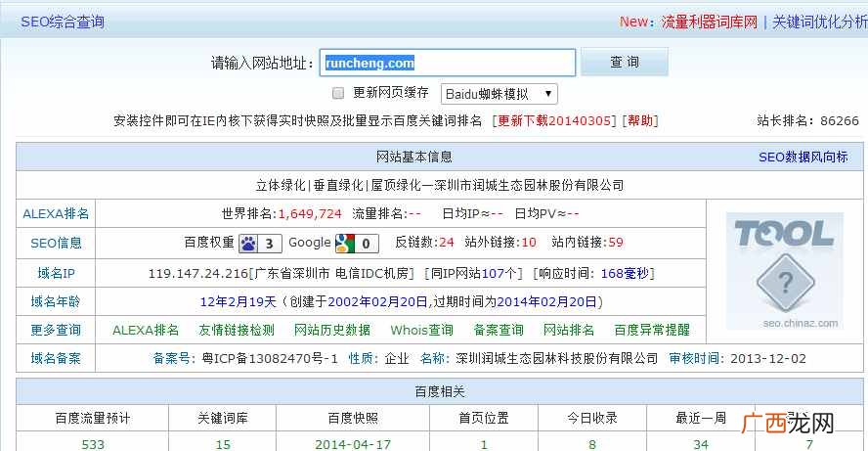Click the 百度权重 value 3
The width and height of the screenshot is (868, 451).
tap(270, 244)
